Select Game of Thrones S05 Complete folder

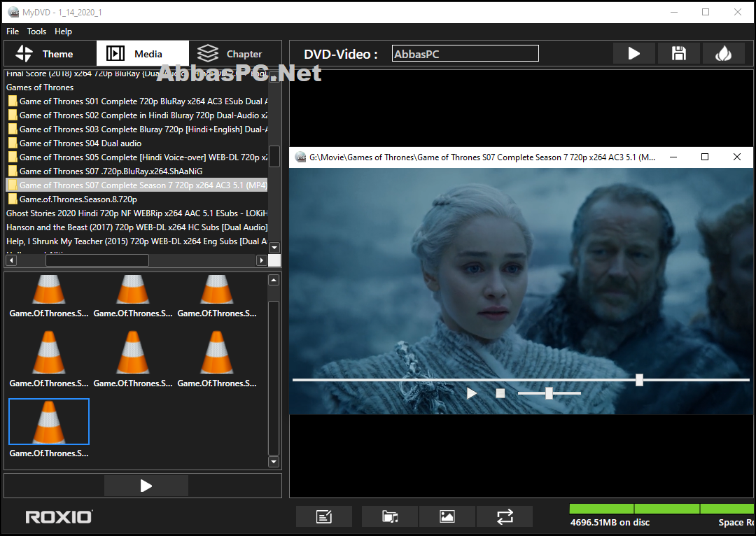137,157
